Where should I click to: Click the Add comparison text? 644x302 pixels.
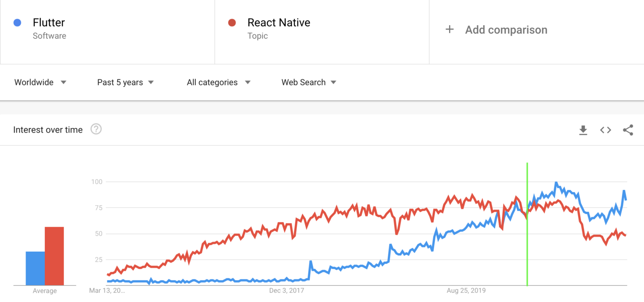(x=506, y=30)
